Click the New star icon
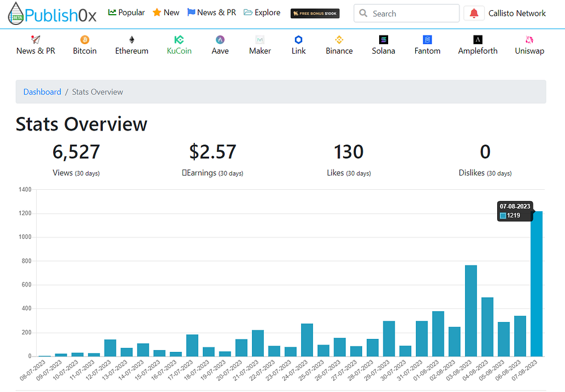Image resolution: width=565 pixels, height=392 pixels. tap(157, 12)
